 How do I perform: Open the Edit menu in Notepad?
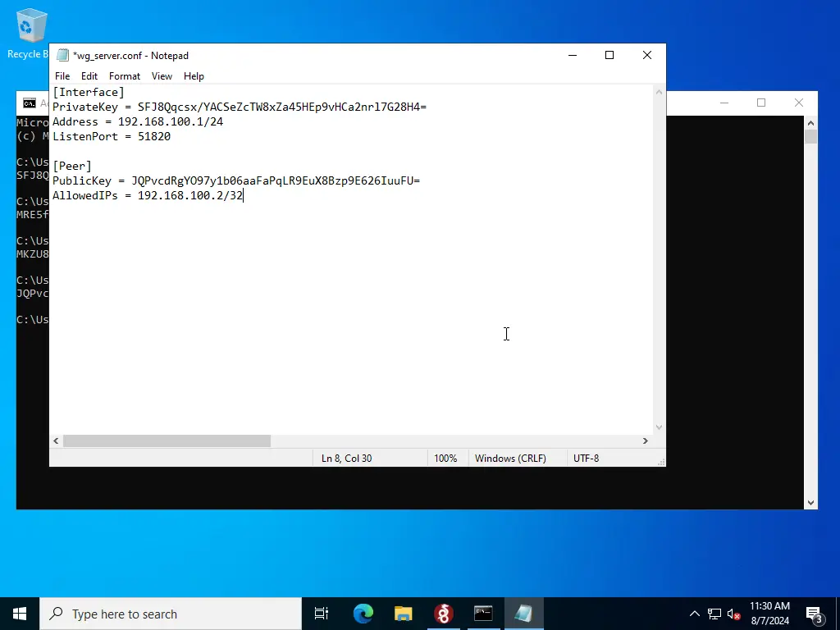point(89,76)
